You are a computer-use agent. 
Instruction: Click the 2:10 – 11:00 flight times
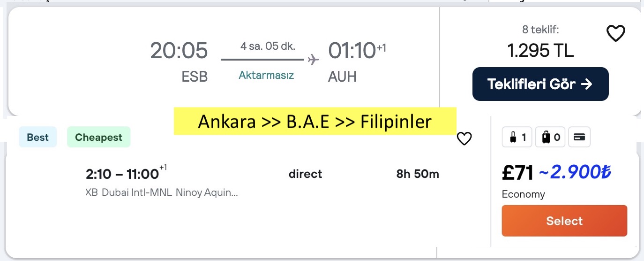(122, 174)
